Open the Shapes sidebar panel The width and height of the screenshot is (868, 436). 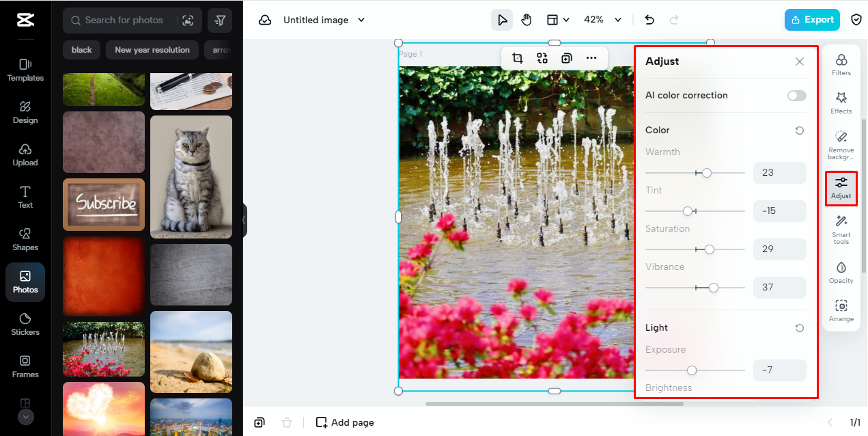pyautogui.click(x=25, y=239)
